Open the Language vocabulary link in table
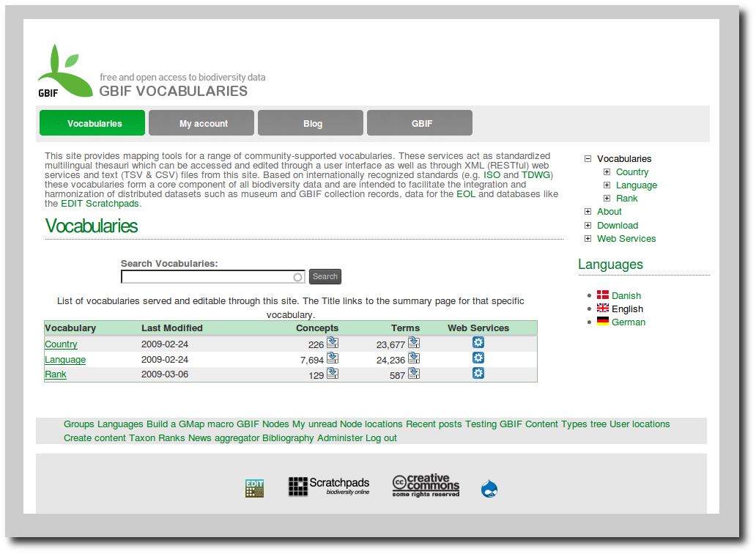This screenshot has height=554, width=756. 65,360
